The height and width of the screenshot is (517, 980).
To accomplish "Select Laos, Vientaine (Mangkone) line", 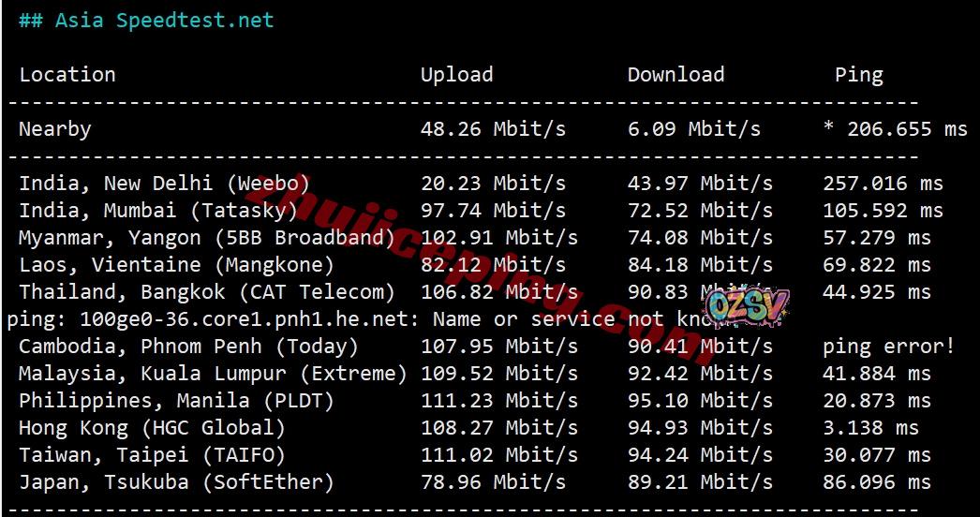I will pyautogui.click(x=176, y=265).
